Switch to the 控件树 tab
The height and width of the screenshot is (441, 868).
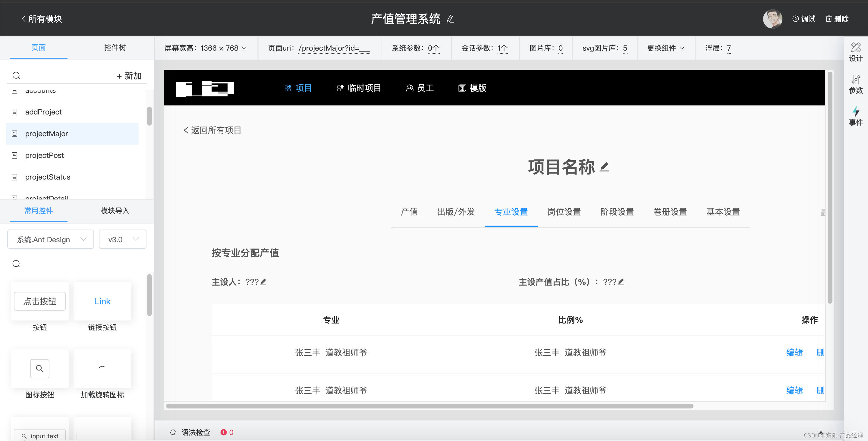click(115, 48)
